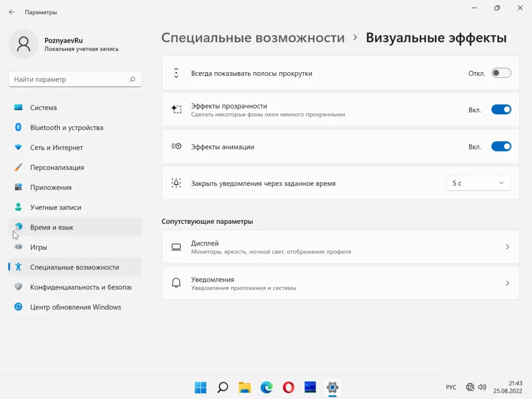Open Microsoft Edge from the taskbar
532x399 pixels.
click(267, 387)
